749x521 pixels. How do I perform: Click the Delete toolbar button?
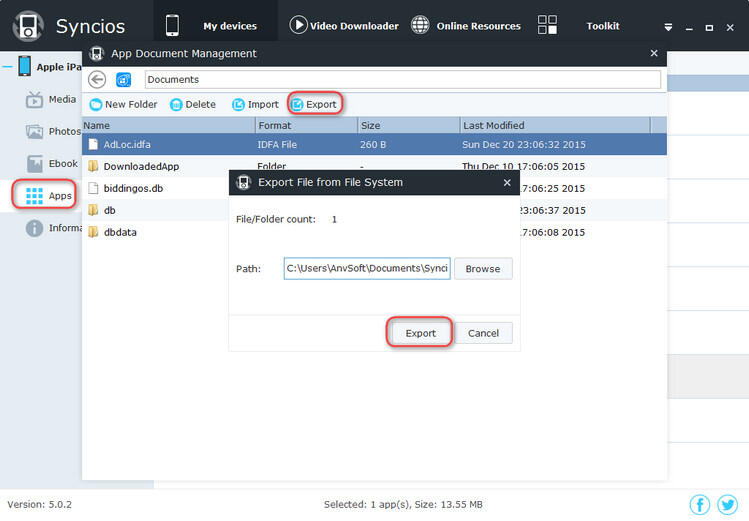192,104
